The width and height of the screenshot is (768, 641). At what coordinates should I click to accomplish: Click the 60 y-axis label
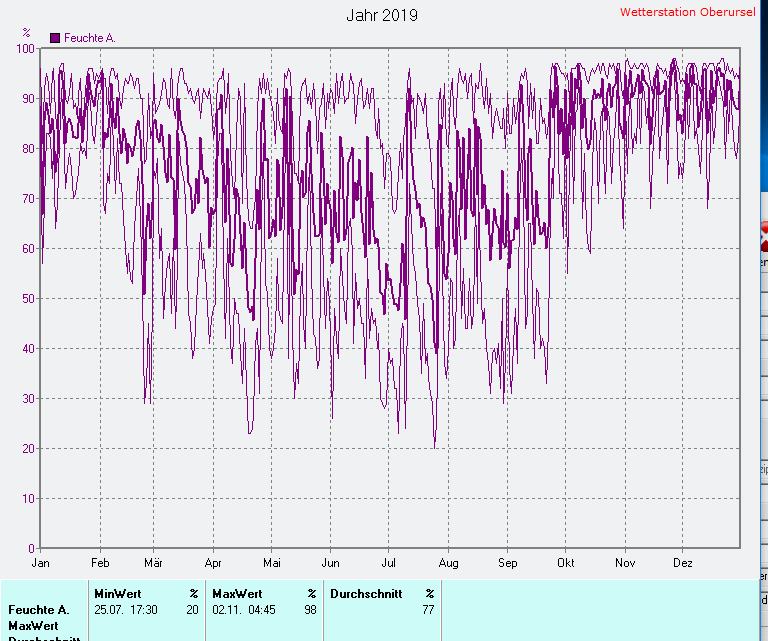[28, 248]
